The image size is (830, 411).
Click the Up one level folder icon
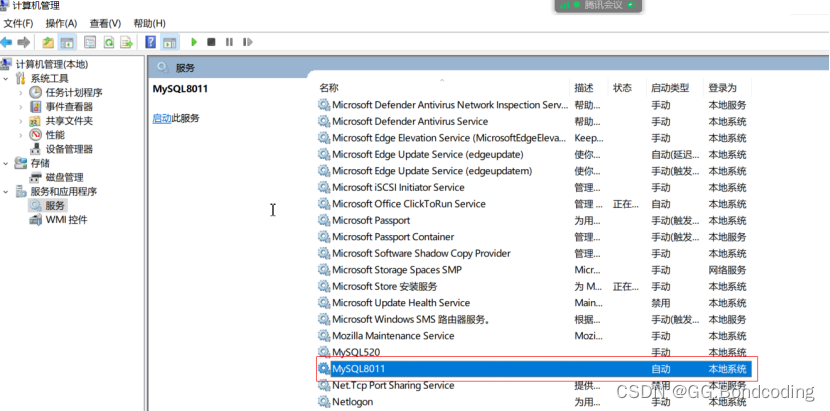(48, 42)
